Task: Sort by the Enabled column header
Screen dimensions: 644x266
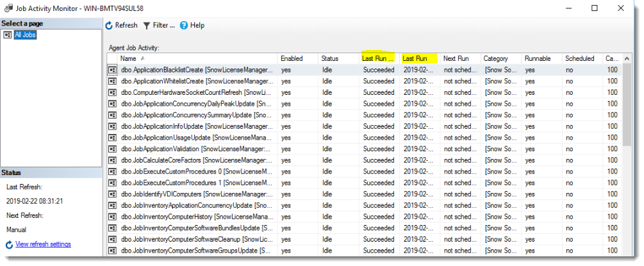Action: 298,58
